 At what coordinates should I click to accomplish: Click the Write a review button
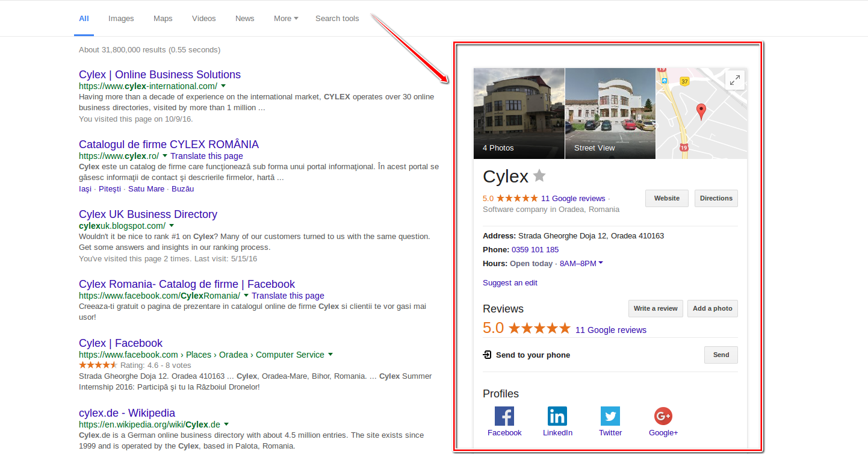point(656,308)
